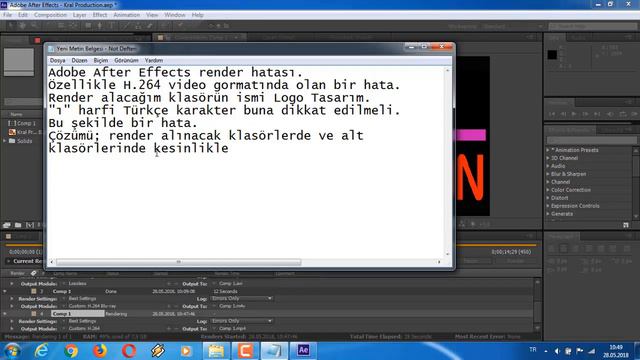Viewport: 640px width, 360px height.
Task: Expand the Audio effects category
Action: pos(548,166)
